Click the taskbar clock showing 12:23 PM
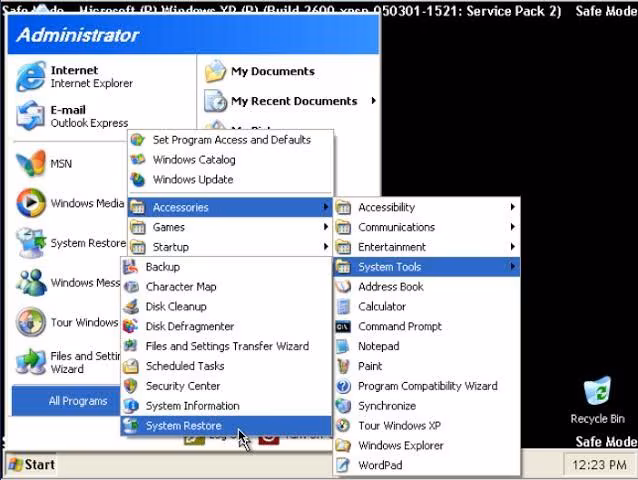This screenshot has width=638, height=480. coord(599,465)
